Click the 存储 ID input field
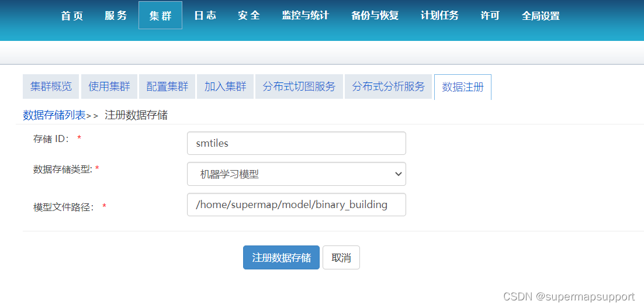Viewport: 644px width, 308px height. 296,143
